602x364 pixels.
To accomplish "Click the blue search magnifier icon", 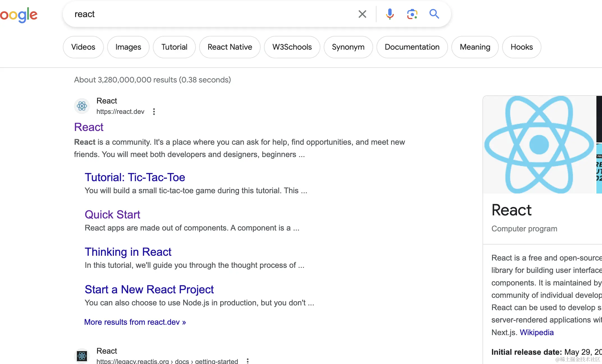I will pos(434,14).
